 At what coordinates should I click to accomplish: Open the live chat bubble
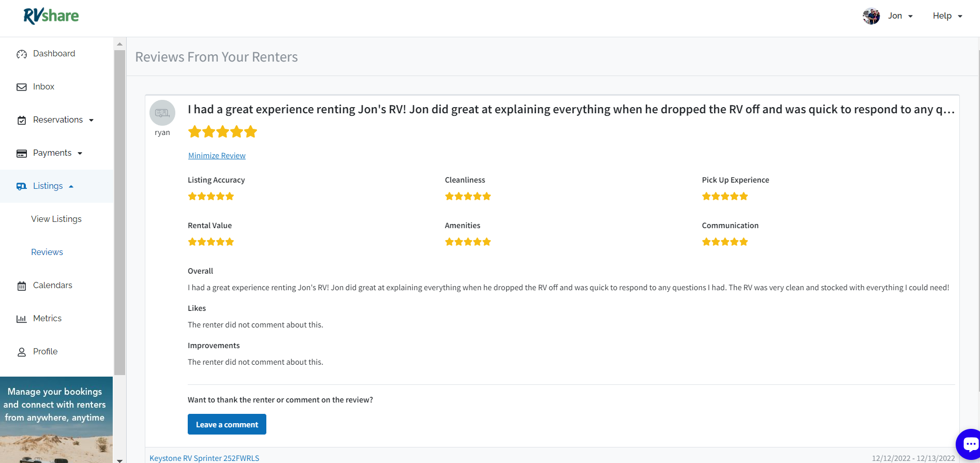(969, 444)
